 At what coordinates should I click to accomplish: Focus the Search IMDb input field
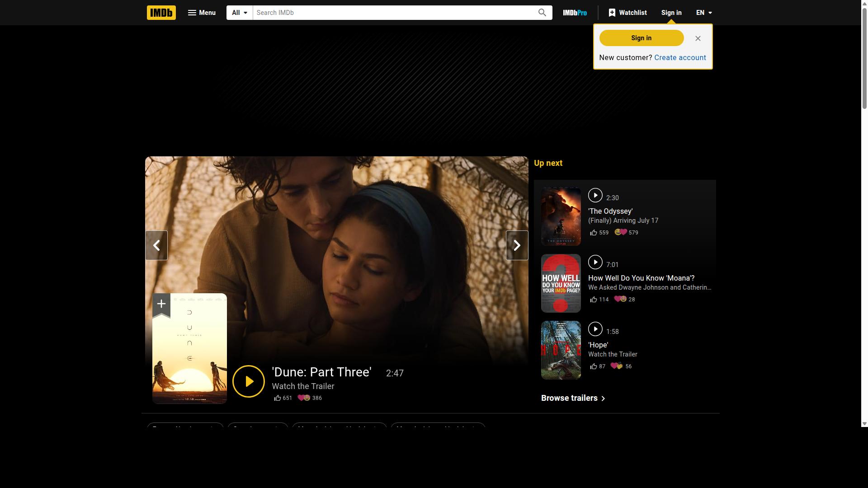392,13
